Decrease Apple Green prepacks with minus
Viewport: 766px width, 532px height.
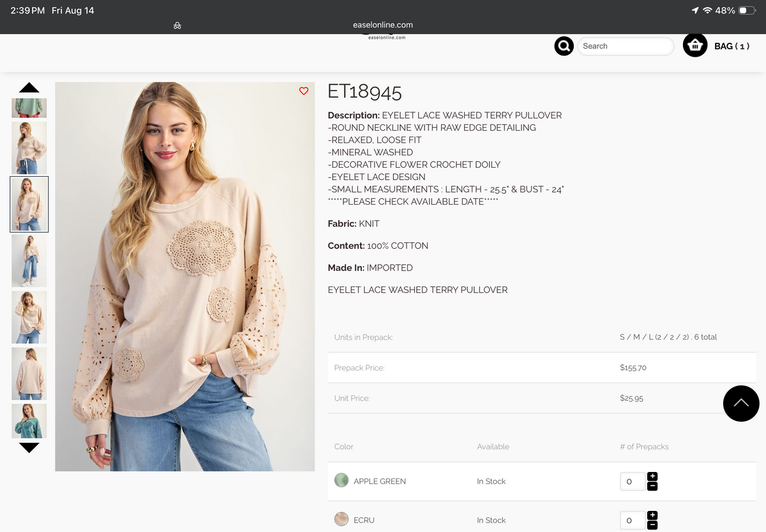coord(652,487)
